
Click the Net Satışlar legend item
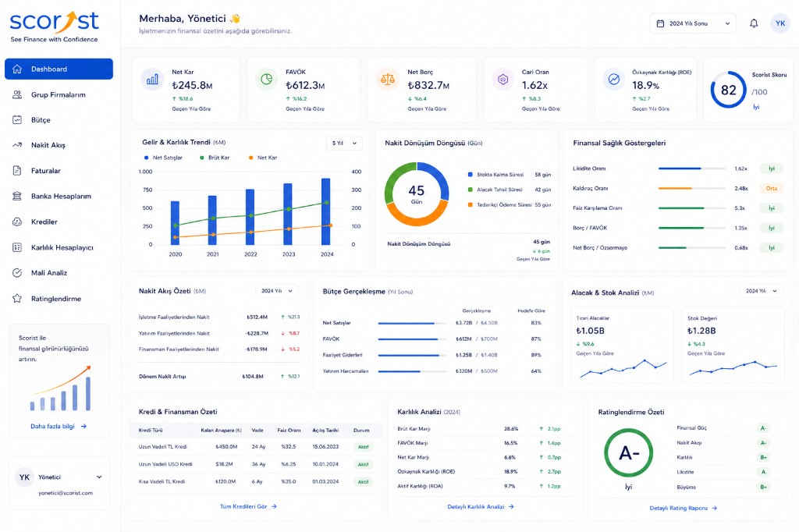click(163, 158)
